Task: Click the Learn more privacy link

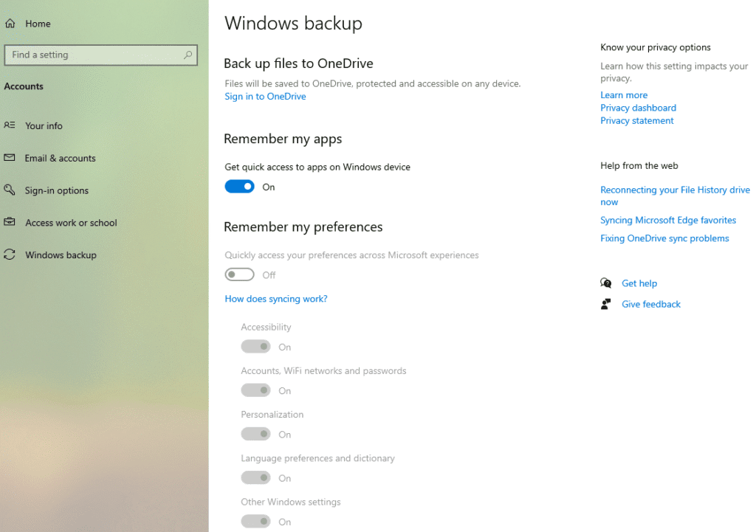Action: pyautogui.click(x=623, y=94)
